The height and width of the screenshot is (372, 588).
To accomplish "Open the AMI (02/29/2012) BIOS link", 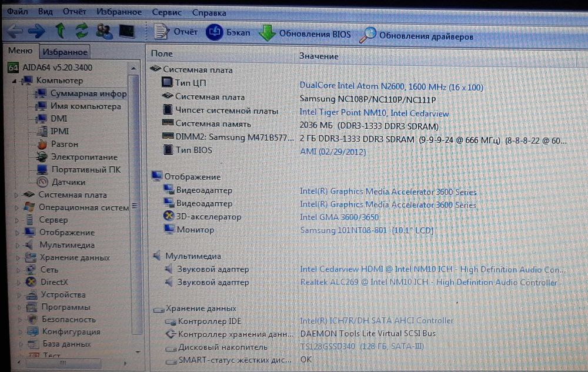I will (x=333, y=152).
